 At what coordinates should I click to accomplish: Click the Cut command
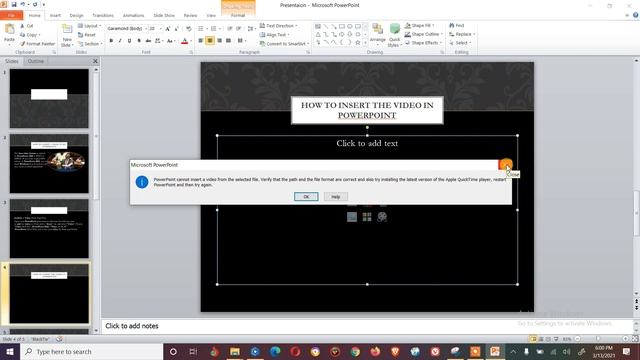pos(27,26)
